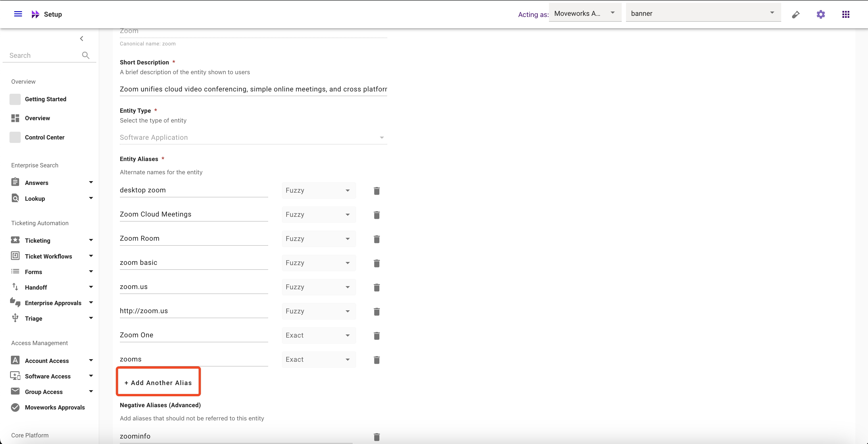Image resolution: width=868 pixels, height=444 pixels.
Task: Delete the 'Zoom One' alias
Action: tap(377, 336)
